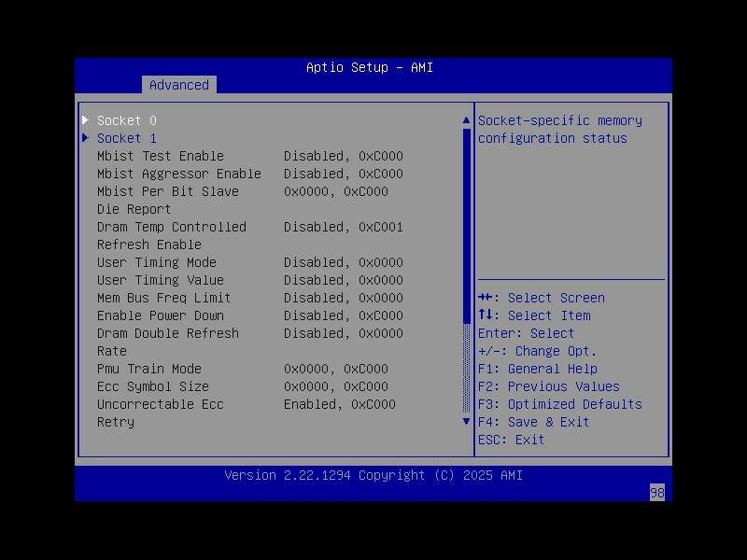
Task: Click F2: Previous Values hint
Action: [549, 386]
